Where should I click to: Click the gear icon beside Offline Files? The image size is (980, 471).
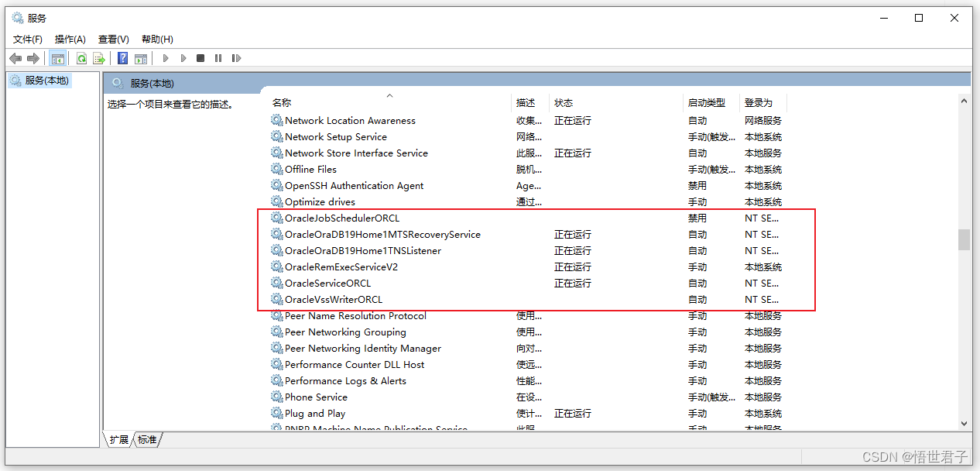click(277, 169)
